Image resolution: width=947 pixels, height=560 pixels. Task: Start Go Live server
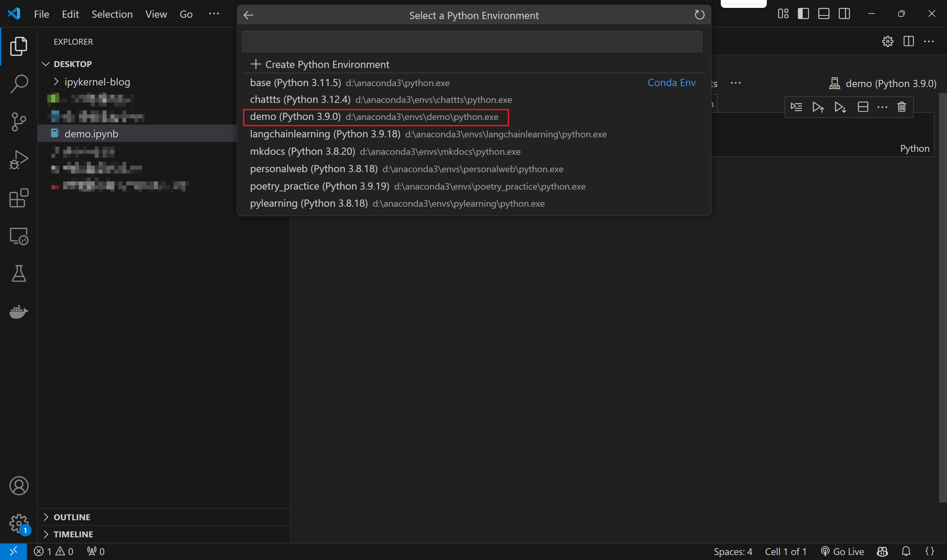coord(842,552)
